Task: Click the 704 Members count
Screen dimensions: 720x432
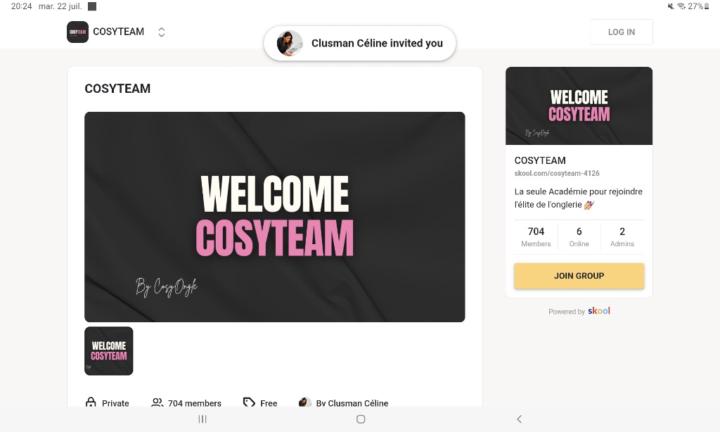Action: tap(536, 236)
